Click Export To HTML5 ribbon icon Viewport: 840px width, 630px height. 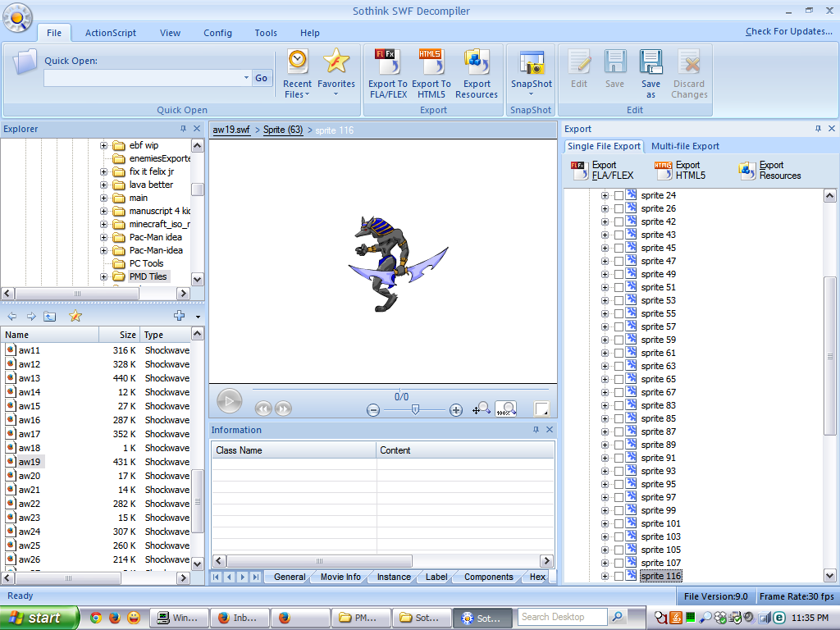click(x=431, y=73)
